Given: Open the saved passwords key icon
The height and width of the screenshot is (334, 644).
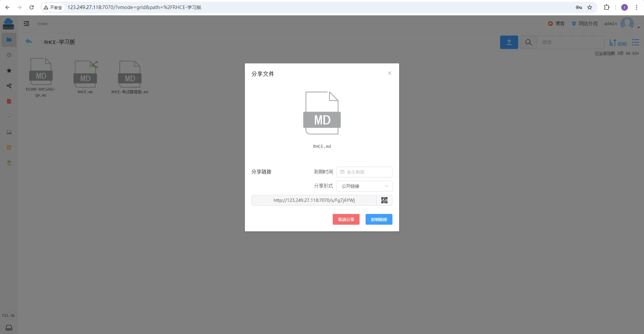Looking at the screenshot, I should click(x=579, y=7).
